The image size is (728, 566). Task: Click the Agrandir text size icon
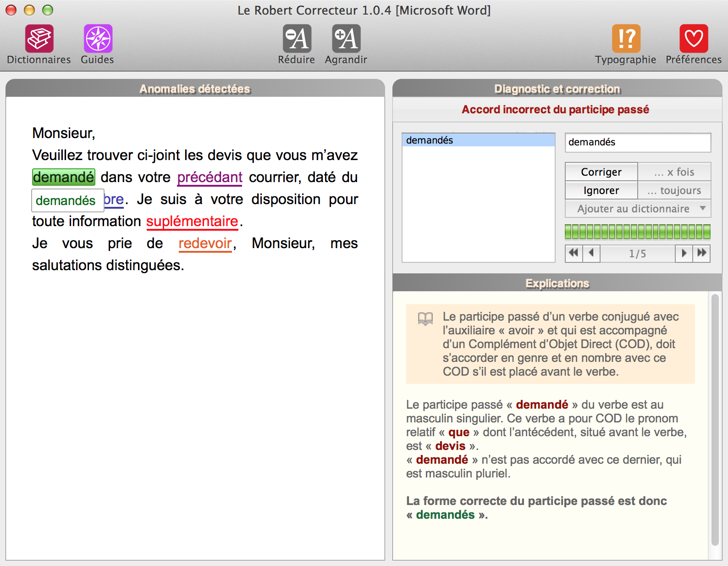346,39
